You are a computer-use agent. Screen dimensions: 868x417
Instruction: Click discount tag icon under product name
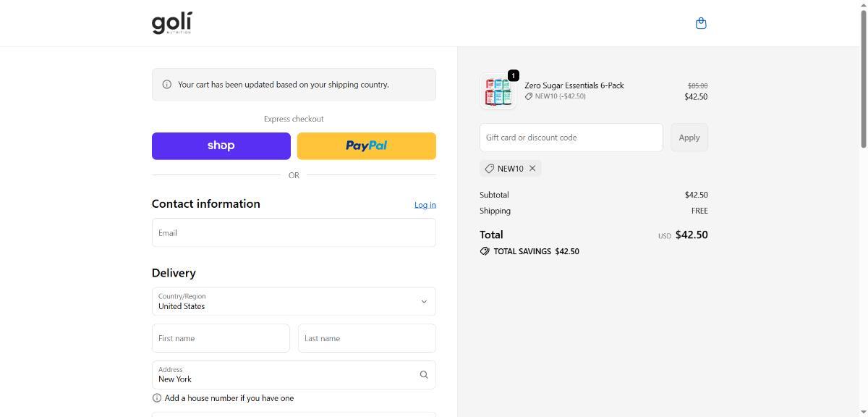coord(529,96)
